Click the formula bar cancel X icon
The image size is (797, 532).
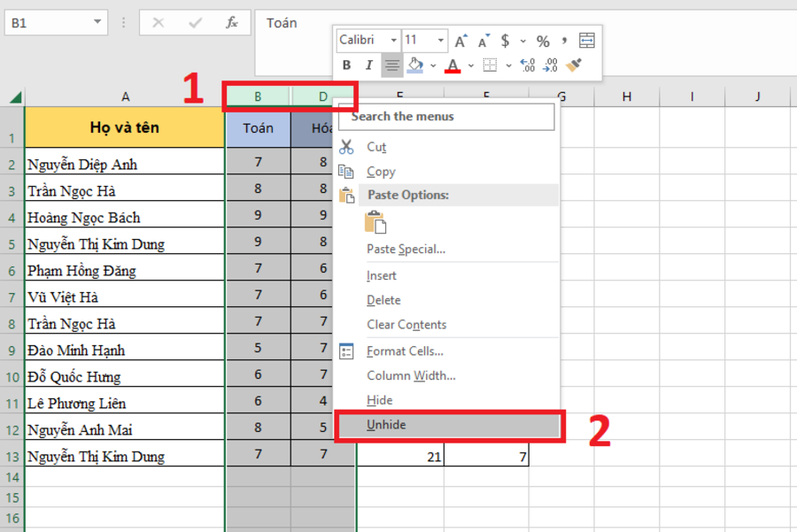(159, 23)
